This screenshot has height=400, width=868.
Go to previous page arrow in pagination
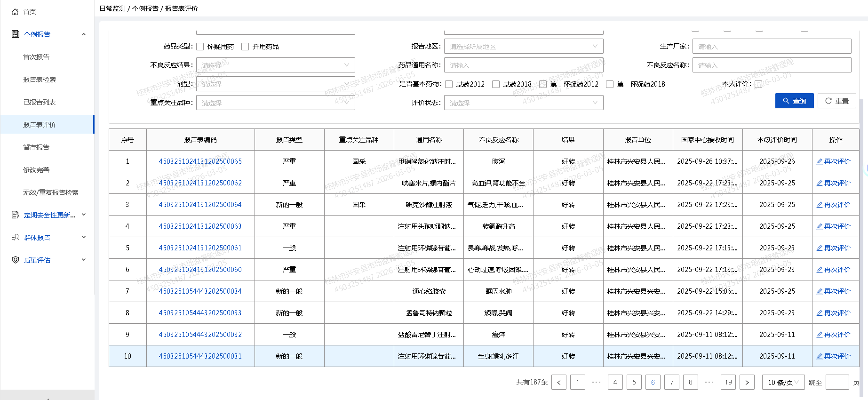[x=559, y=382]
